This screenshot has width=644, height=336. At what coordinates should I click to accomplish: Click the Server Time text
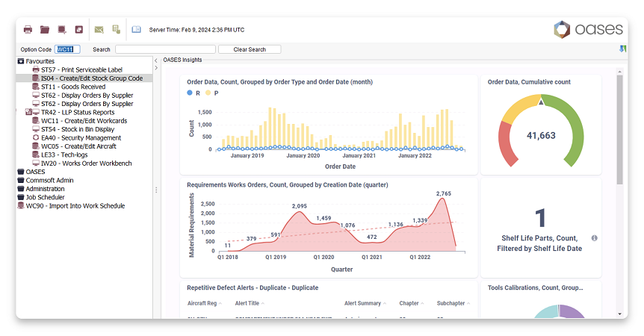point(196,30)
